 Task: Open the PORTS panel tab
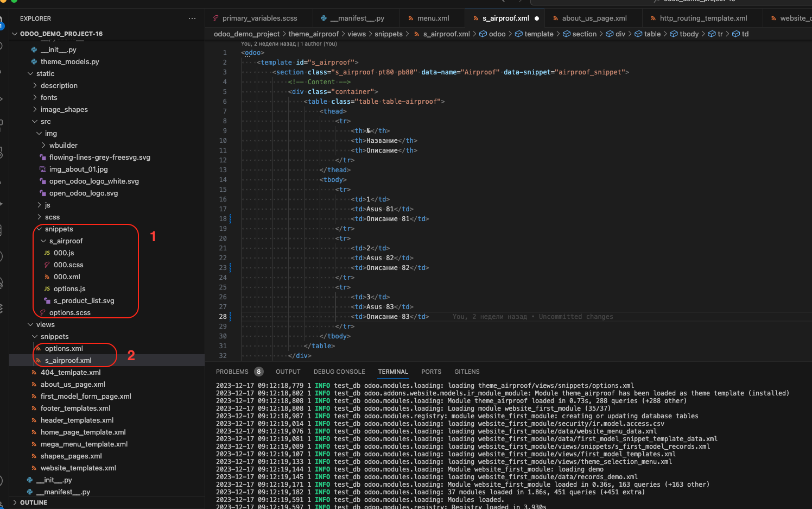click(x=431, y=372)
